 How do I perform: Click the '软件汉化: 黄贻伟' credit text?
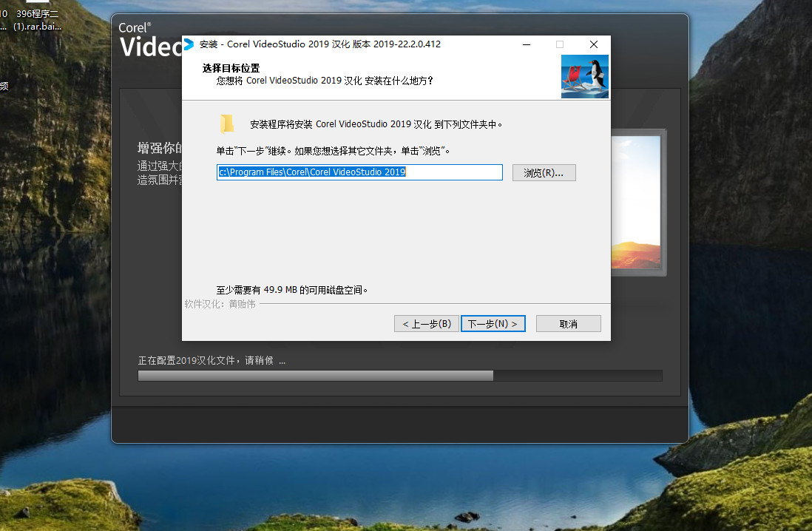coord(220,304)
